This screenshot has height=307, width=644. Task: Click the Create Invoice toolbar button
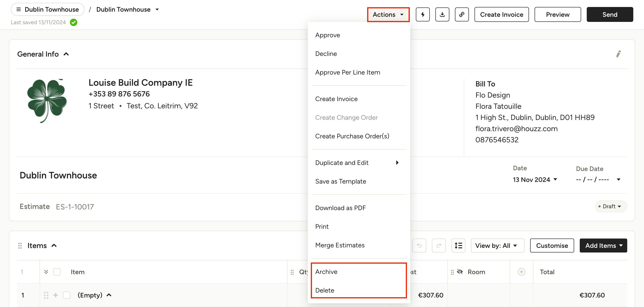point(502,14)
